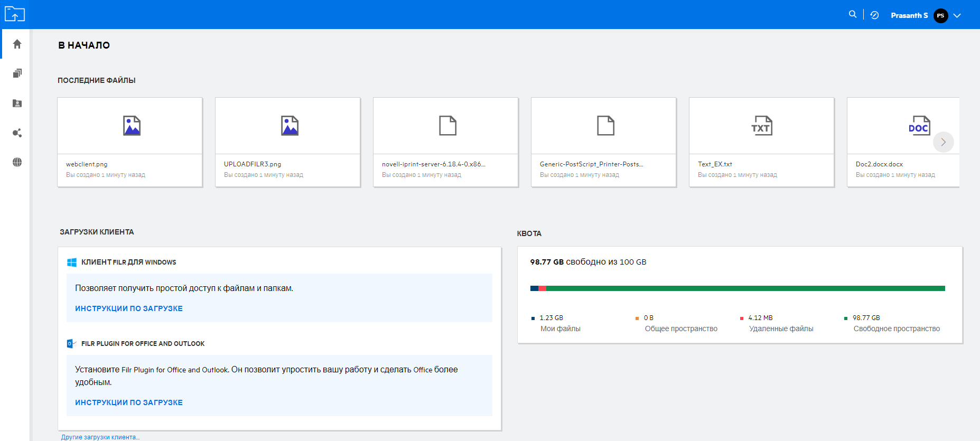Image resolution: width=980 pixels, height=441 pixels.
Task: Select the webclient.png file name
Action: tap(87, 164)
